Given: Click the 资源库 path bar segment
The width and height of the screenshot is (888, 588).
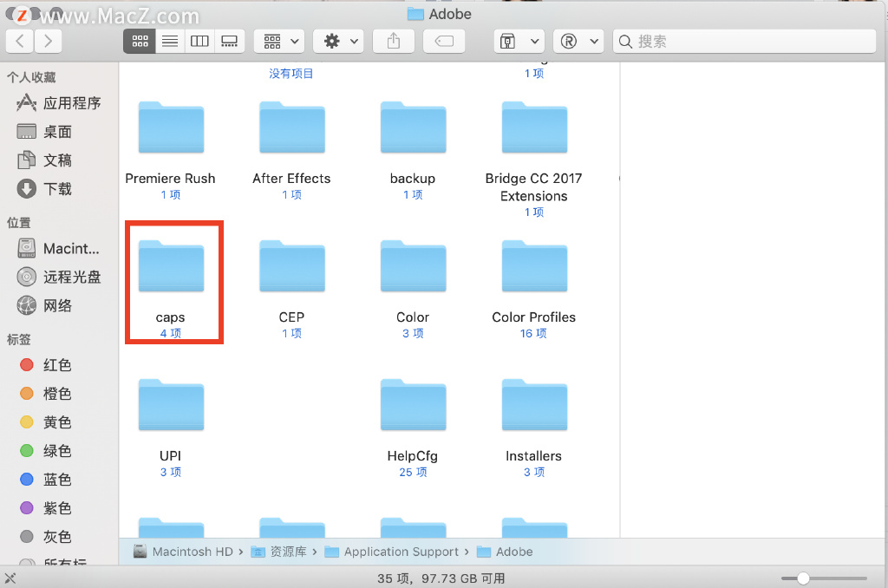Looking at the screenshot, I should (278, 552).
